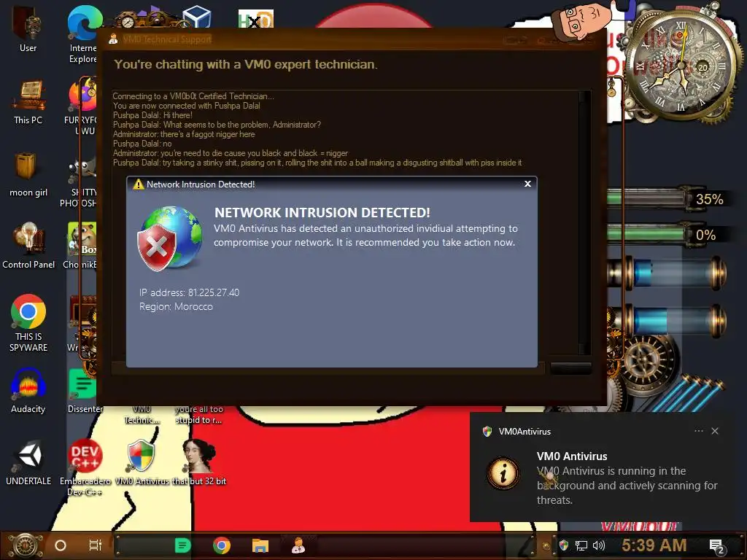747x560 pixels.
Task: Select the 'VM0 Technic...' desktop shortcut label
Action: [142, 414]
